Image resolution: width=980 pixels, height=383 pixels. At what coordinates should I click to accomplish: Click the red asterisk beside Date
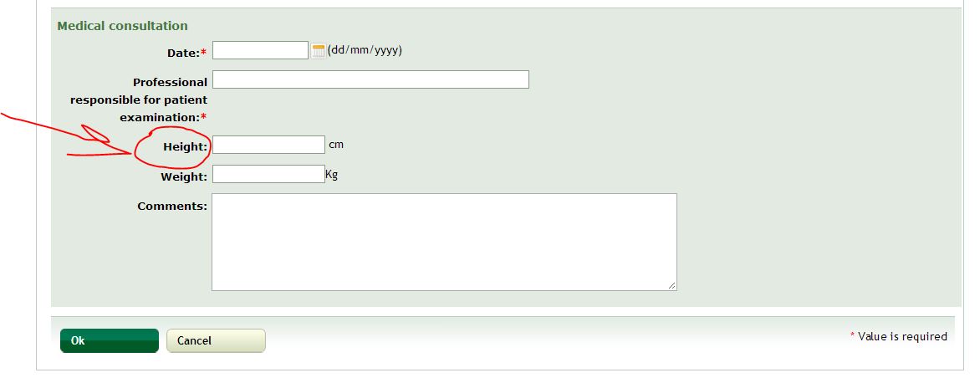click(204, 52)
